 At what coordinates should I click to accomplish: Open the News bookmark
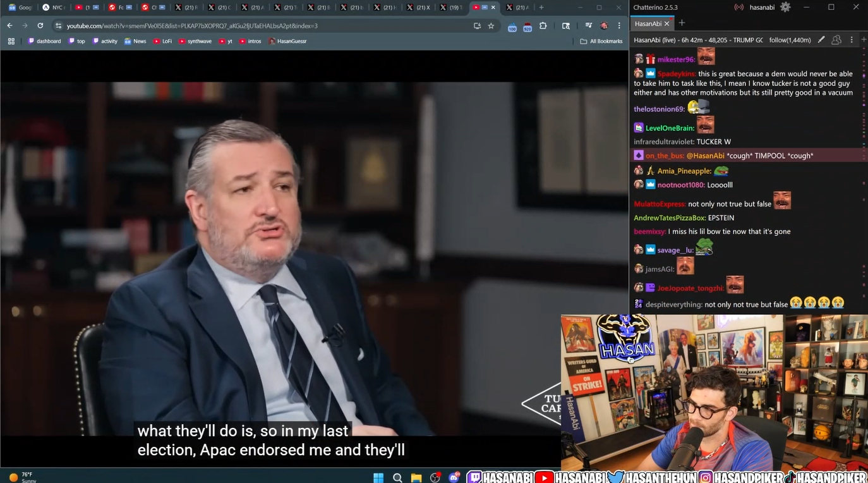[135, 41]
